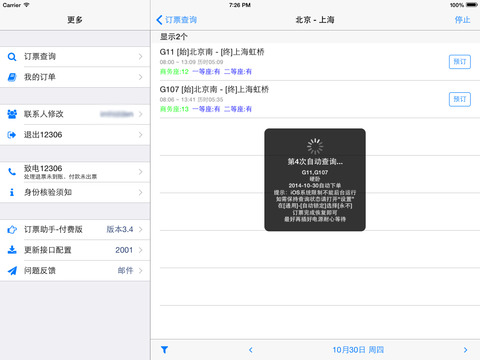Go back to 订票查询 from navigation bar

[x=177, y=20]
